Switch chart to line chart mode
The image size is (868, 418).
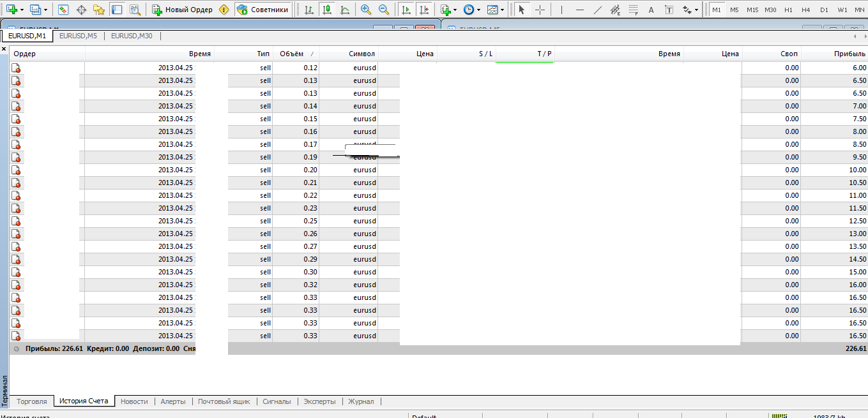[x=345, y=10]
